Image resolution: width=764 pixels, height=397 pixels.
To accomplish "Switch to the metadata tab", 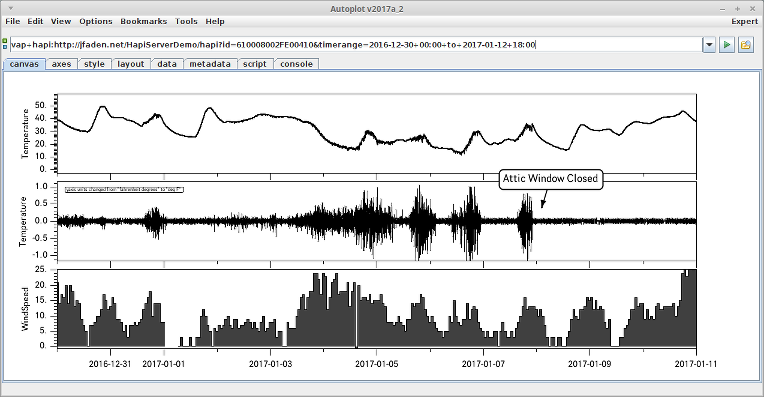I will [210, 64].
